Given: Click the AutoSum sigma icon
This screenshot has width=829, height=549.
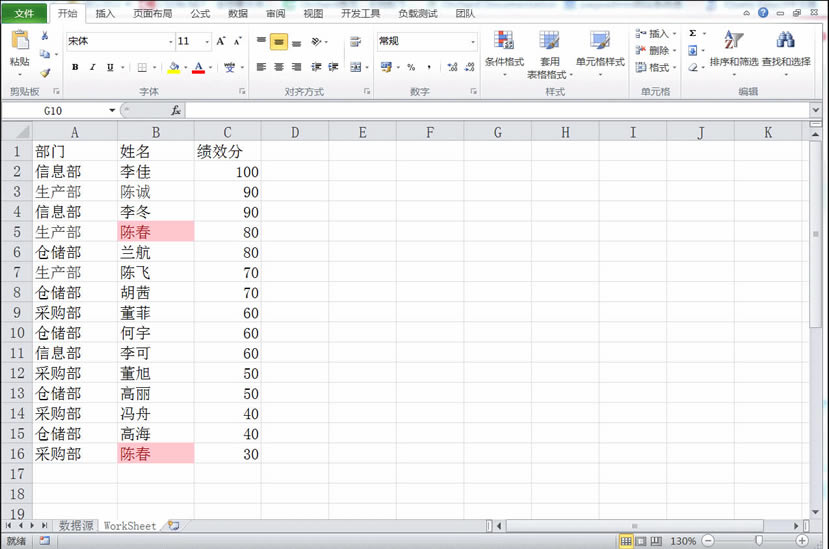Looking at the screenshot, I should coord(693,33).
